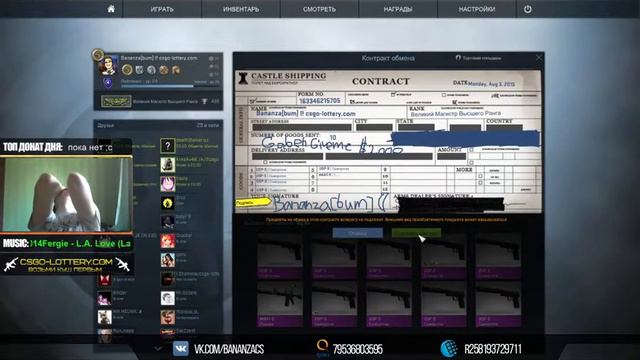Click the competitive rank wings badge

[x=116, y=101]
